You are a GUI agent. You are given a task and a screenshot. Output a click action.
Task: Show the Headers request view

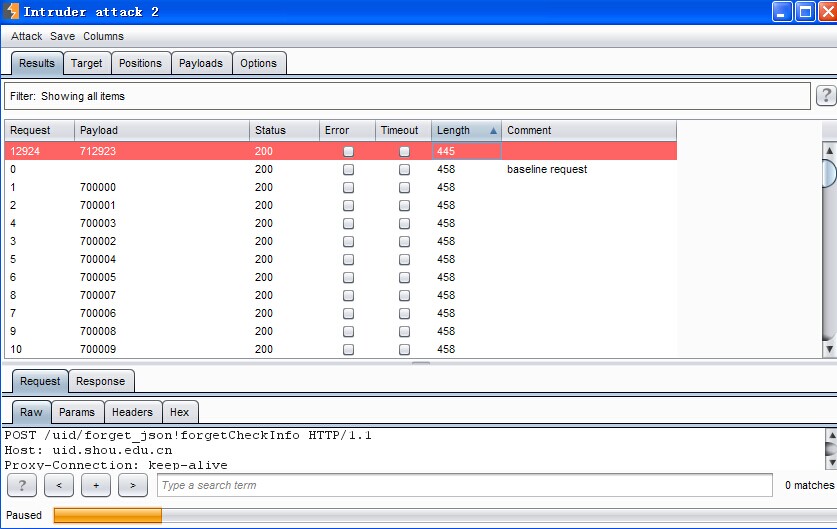coord(132,412)
